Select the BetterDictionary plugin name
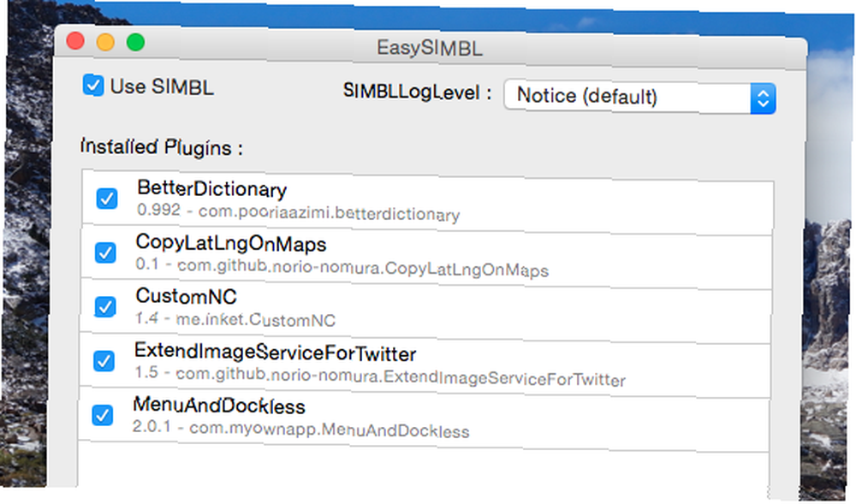 (x=211, y=189)
